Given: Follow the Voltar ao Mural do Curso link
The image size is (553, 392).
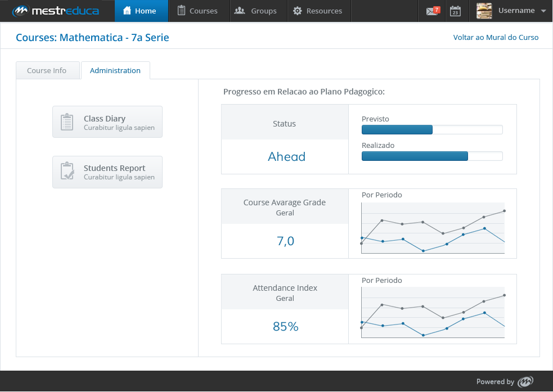Looking at the screenshot, I should (496, 37).
